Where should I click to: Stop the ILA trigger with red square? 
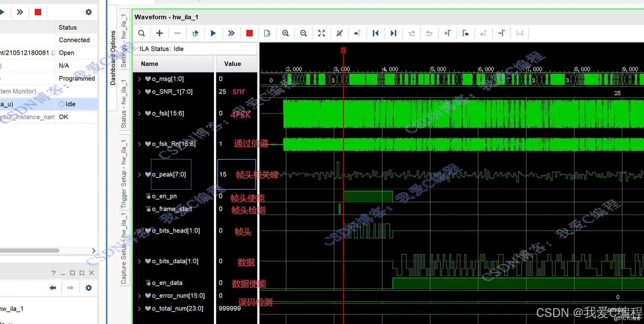249,33
